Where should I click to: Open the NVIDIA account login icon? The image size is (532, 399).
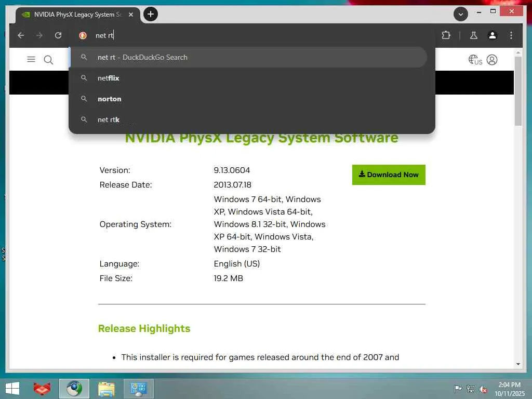[492, 60]
